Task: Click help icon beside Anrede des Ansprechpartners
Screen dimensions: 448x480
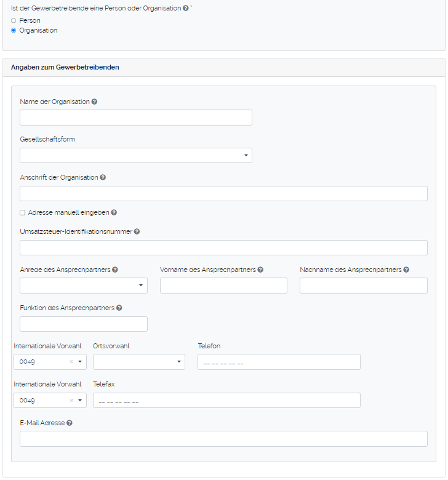Action: [x=115, y=270]
